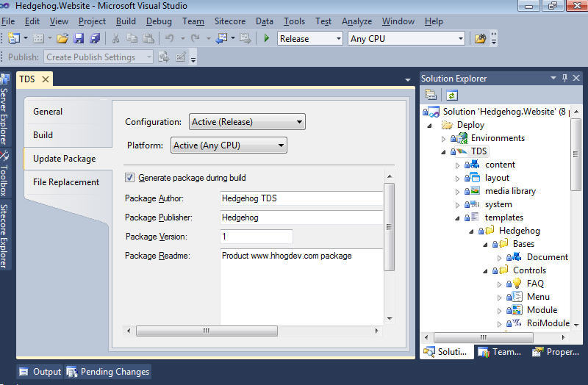Collapse the TDS project node
This screenshot has height=385, width=588.
[x=444, y=152]
